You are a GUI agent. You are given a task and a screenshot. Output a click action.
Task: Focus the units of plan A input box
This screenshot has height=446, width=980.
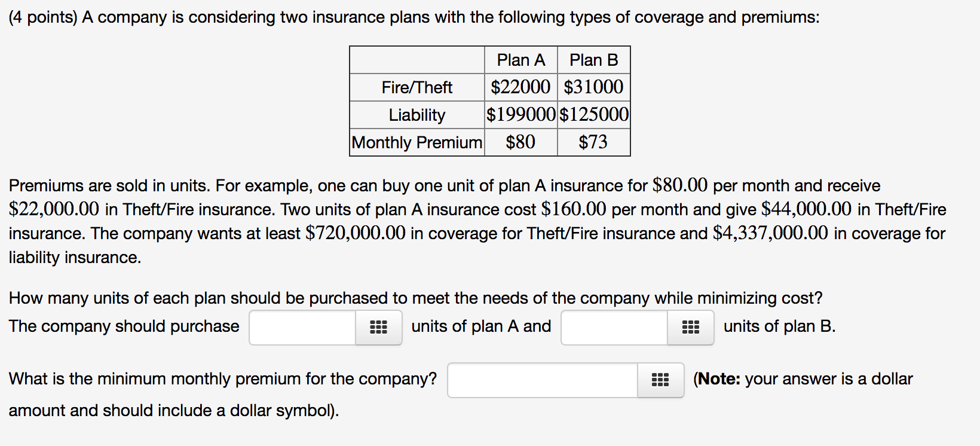click(x=302, y=327)
